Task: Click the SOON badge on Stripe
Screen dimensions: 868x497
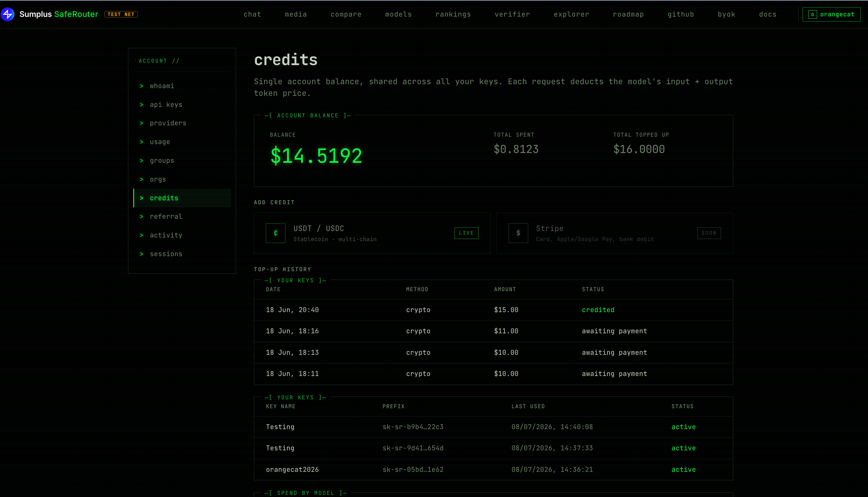Action: 709,233
